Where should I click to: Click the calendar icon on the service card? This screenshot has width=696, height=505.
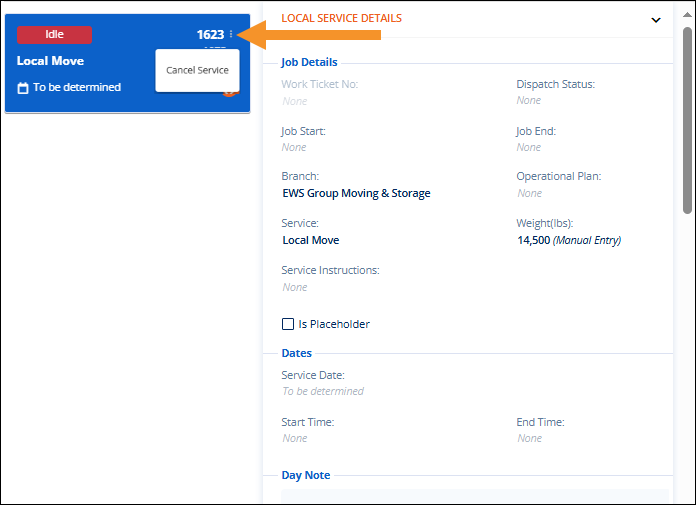[23, 88]
